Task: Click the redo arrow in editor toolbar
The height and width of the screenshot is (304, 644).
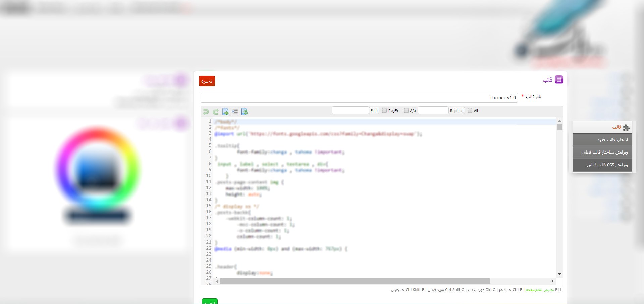Action: pos(216,112)
